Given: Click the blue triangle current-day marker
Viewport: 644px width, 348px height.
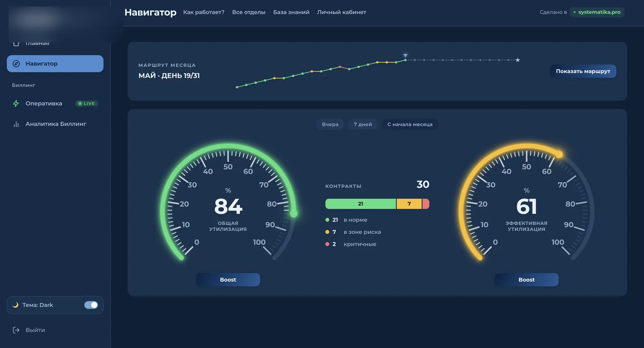Looking at the screenshot, I should point(405,56).
